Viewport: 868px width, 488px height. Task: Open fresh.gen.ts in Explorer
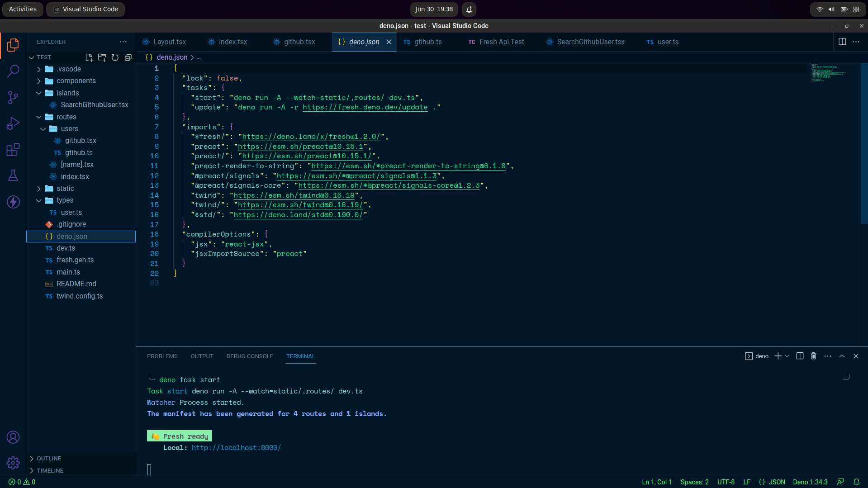81,260
